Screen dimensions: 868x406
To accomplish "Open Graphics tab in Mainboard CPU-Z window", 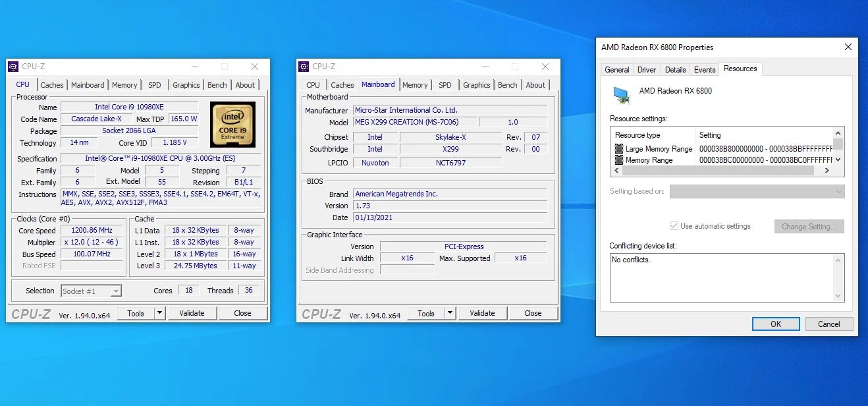I will 477,85.
